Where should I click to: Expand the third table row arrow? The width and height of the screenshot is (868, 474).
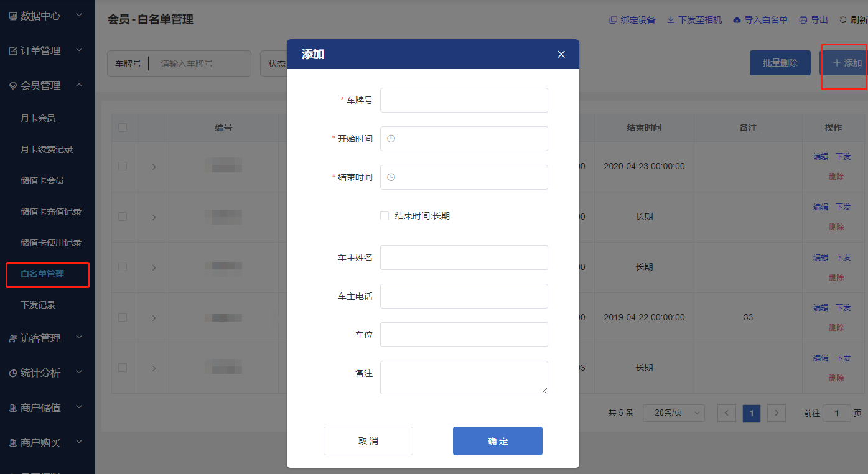pos(154,267)
